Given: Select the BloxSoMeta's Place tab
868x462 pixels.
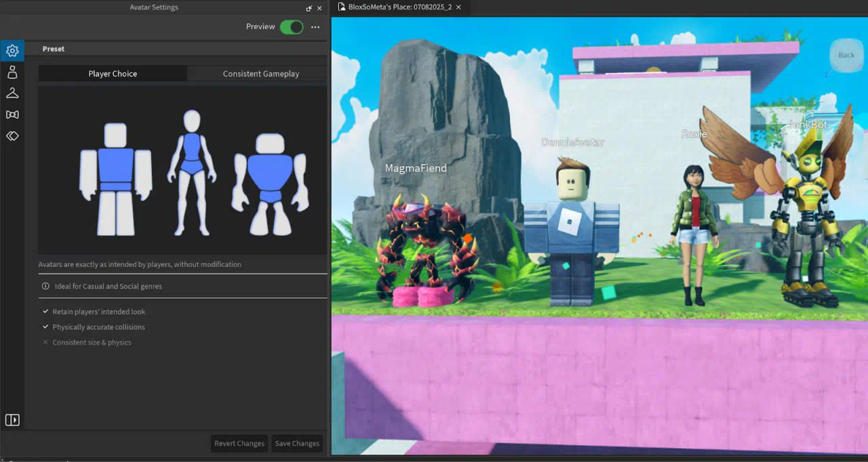Looking at the screenshot, I should click(x=399, y=7).
